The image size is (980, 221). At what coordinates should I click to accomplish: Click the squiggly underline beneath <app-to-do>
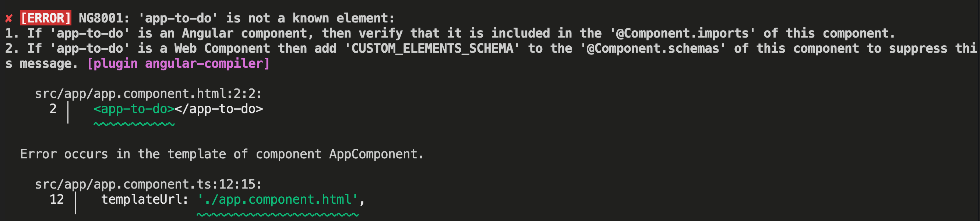click(134, 124)
